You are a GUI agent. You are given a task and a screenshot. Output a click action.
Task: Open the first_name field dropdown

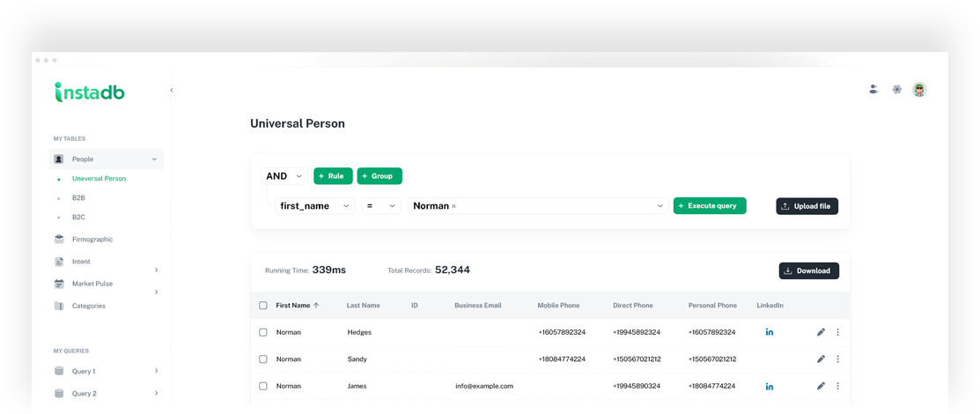[x=314, y=206]
